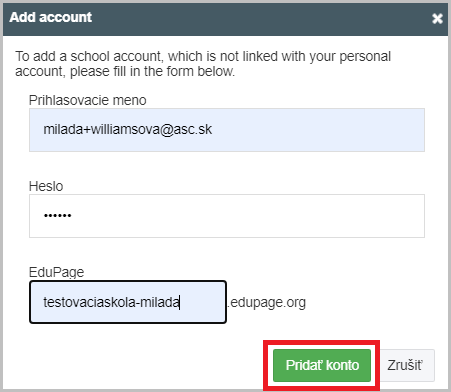This screenshot has height=392, width=451.
Task: Click the Add account title text
Action: point(51,17)
